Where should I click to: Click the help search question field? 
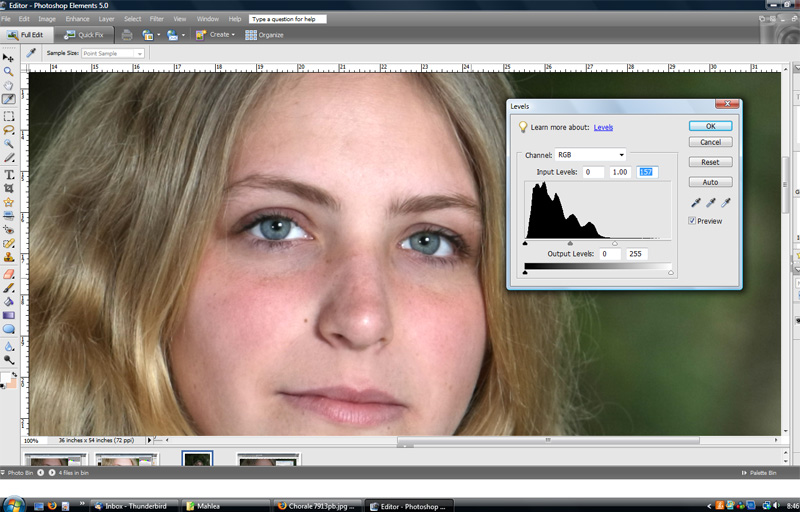pos(288,19)
